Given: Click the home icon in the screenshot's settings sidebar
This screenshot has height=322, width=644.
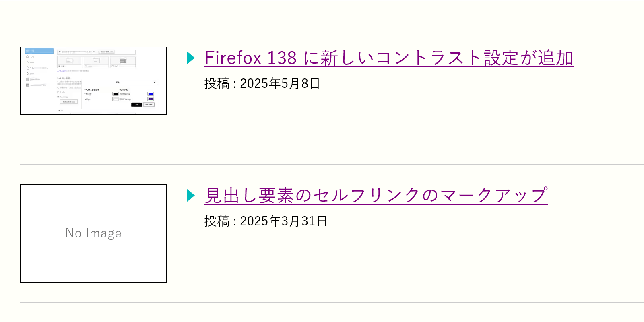Looking at the screenshot, I should coord(27,57).
